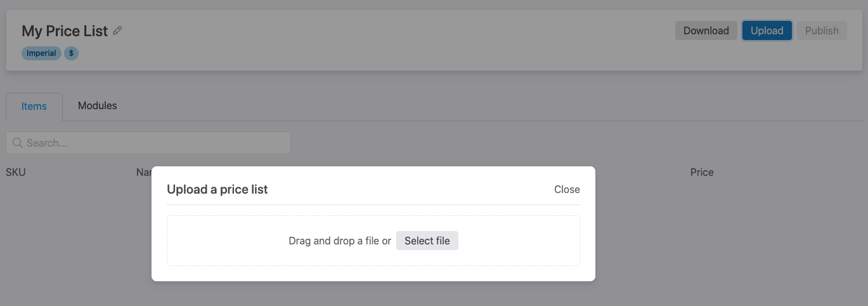Click the magnifier icon in the search box
The image size is (868, 306).
17,143
